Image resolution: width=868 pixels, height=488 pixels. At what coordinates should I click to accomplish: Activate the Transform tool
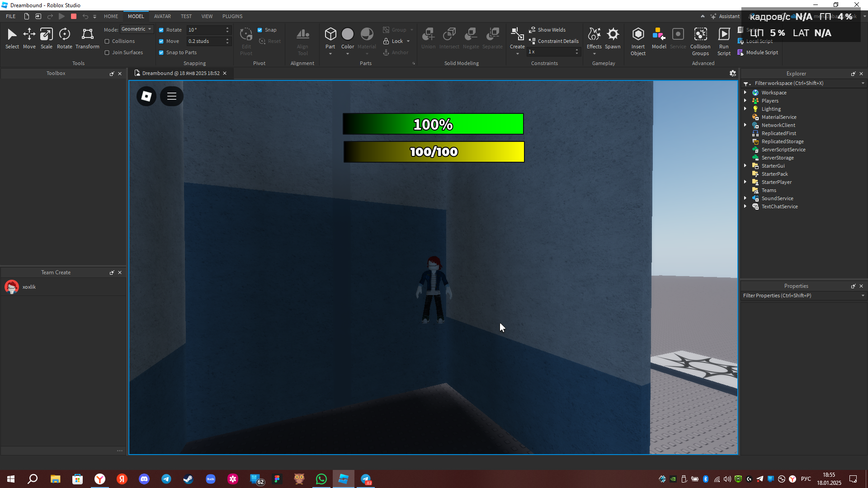pos(87,38)
